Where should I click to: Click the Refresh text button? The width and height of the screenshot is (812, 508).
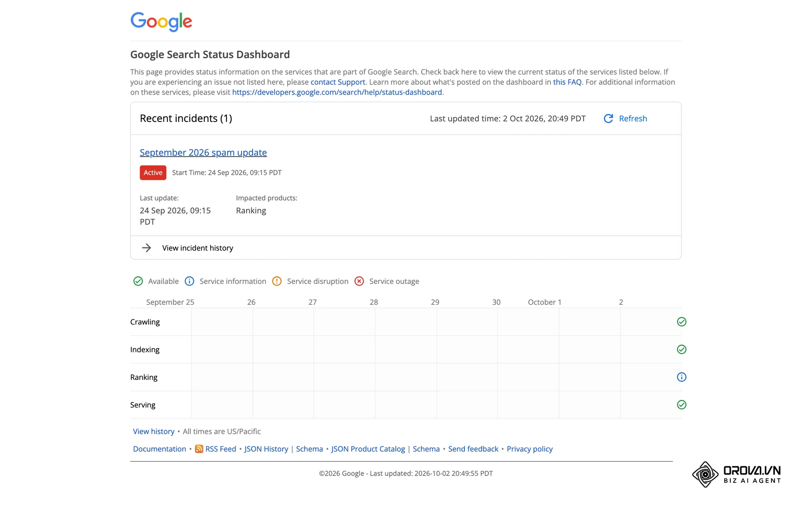(x=633, y=118)
